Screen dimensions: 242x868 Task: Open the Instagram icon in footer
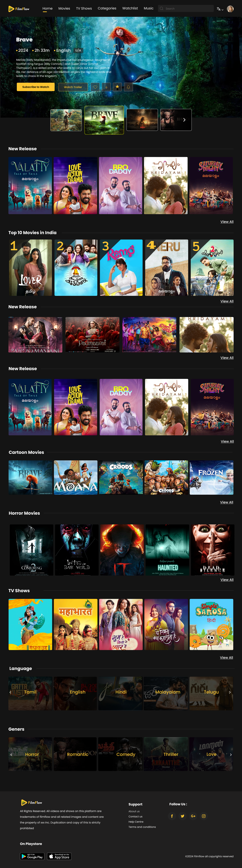pos(204,816)
